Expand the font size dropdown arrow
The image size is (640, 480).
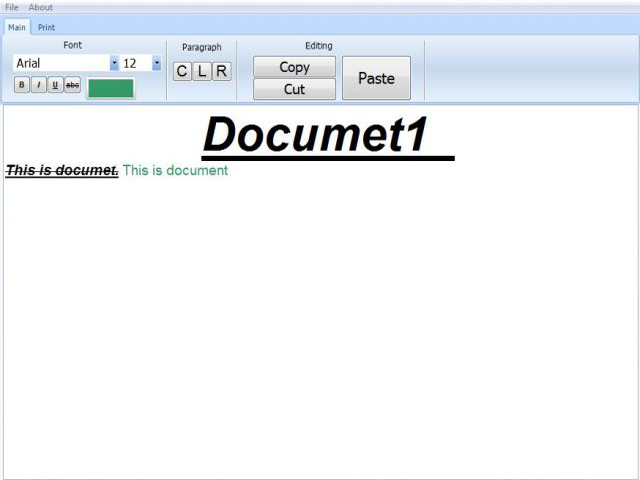(156, 63)
